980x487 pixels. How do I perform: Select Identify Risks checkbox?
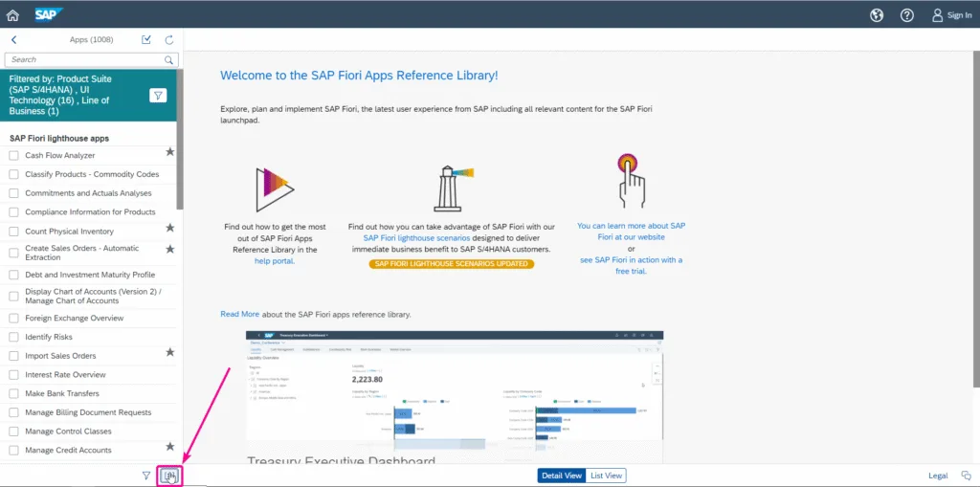[13, 337]
